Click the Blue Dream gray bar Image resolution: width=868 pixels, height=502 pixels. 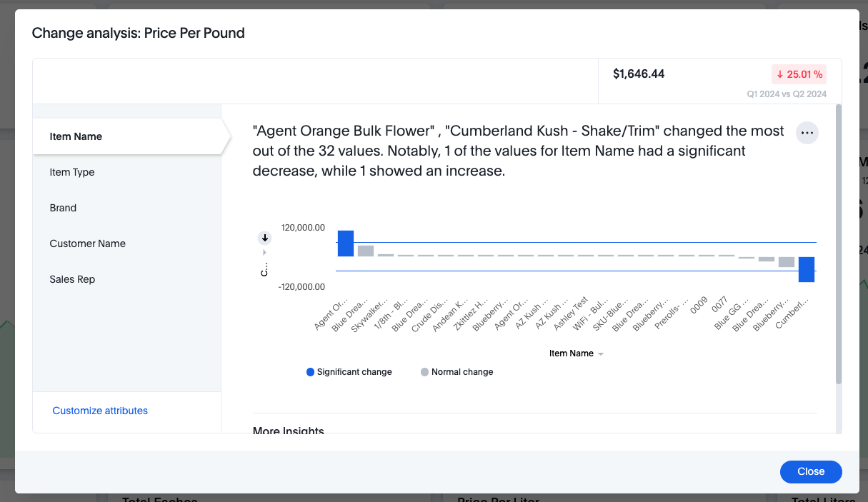366,251
